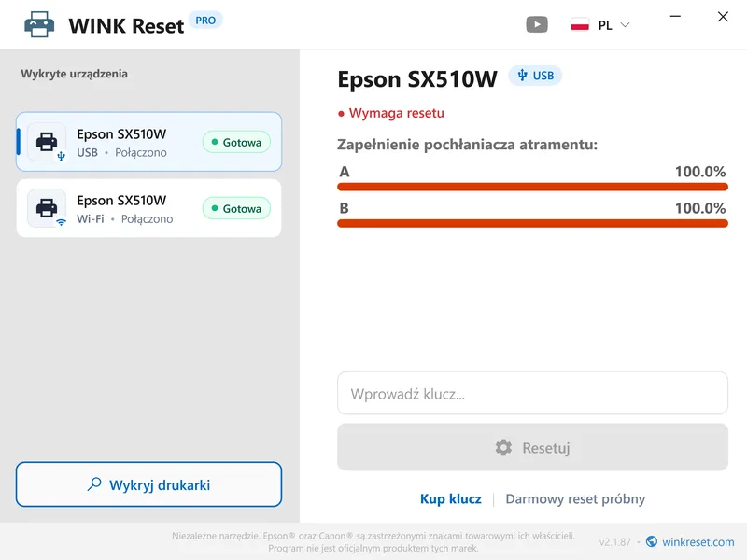Image resolution: width=747 pixels, height=560 pixels.
Task: Click the magnifier icon in Wykryj drukarki
Action: coord(94,484)
